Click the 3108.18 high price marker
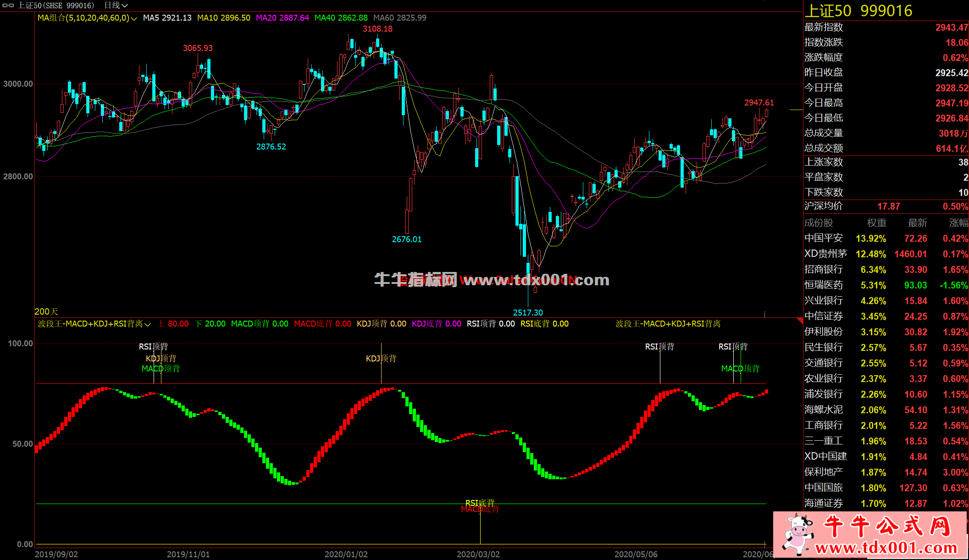Viewport: 969px width, 560px height. [377, 29]
